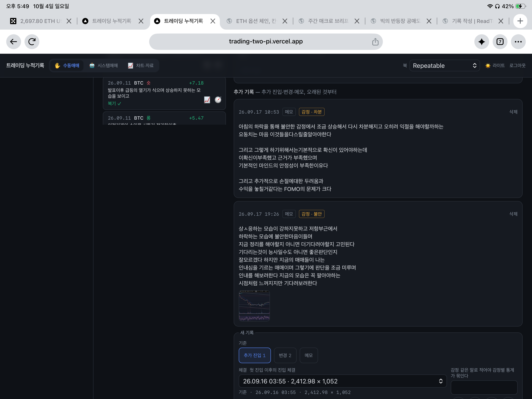532x399 pixels.
Task: Open the tab overview showing 7 tabs
Action: pyautogui.click(x=500, y=42)
